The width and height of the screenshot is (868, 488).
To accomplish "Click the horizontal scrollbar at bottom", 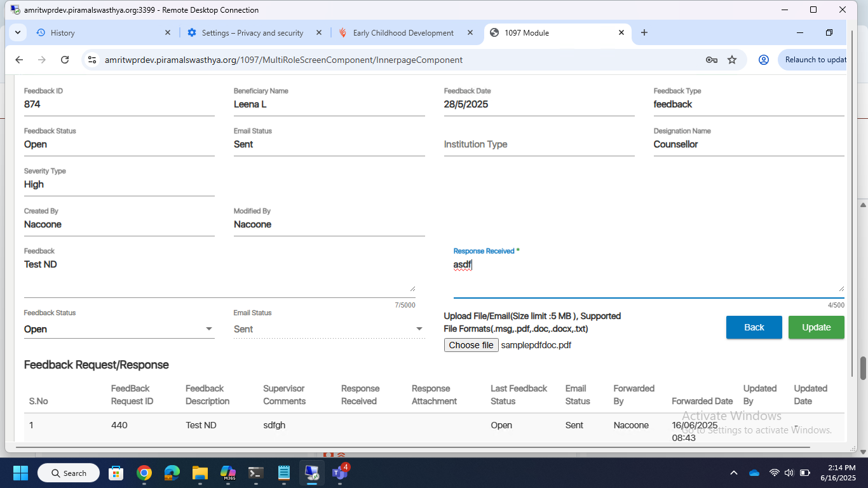I will 412,447.
